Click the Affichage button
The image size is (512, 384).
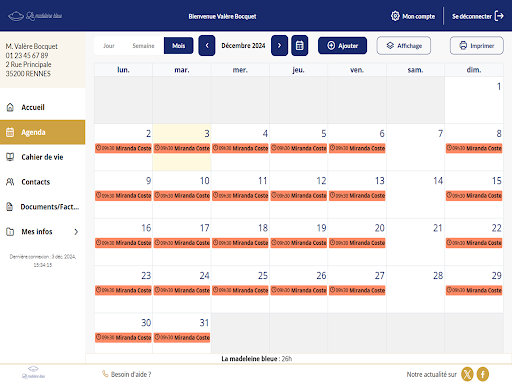click(x=404, y=46)
